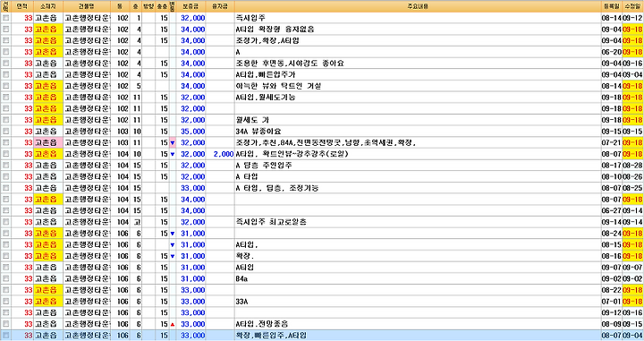Select checkbox for A 탑층 주인입주 row
Screen dimensions: 644x341
click(x=5, y=166)
